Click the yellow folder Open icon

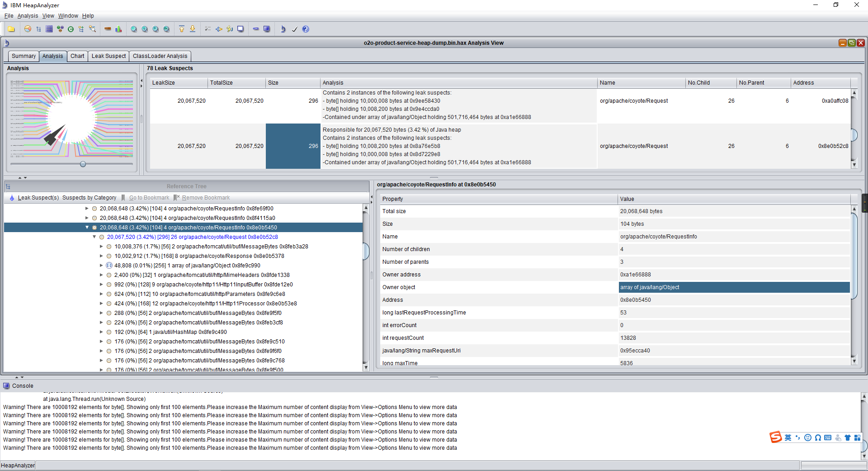pyautogui.click(x=11, y=29)
